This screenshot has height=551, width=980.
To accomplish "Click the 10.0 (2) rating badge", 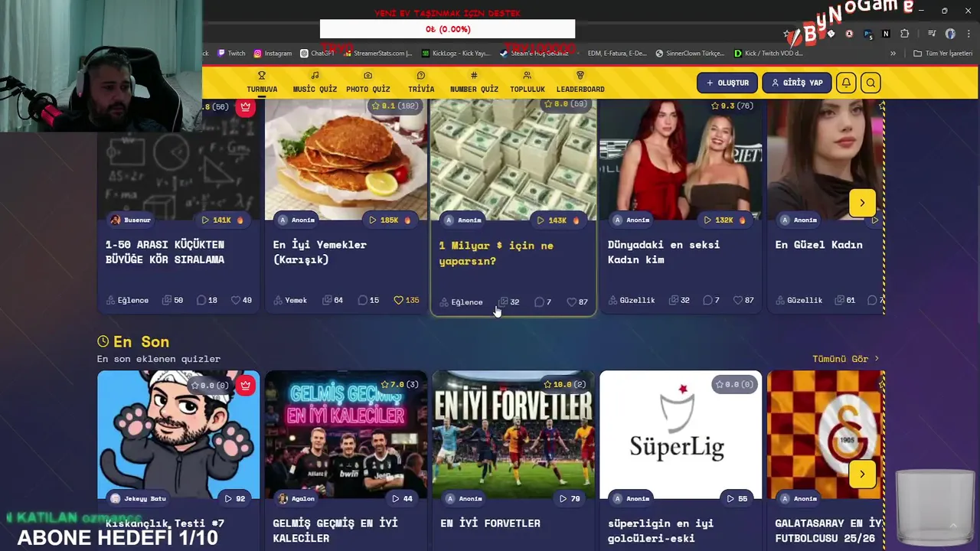I will click(x=565, y=384).
